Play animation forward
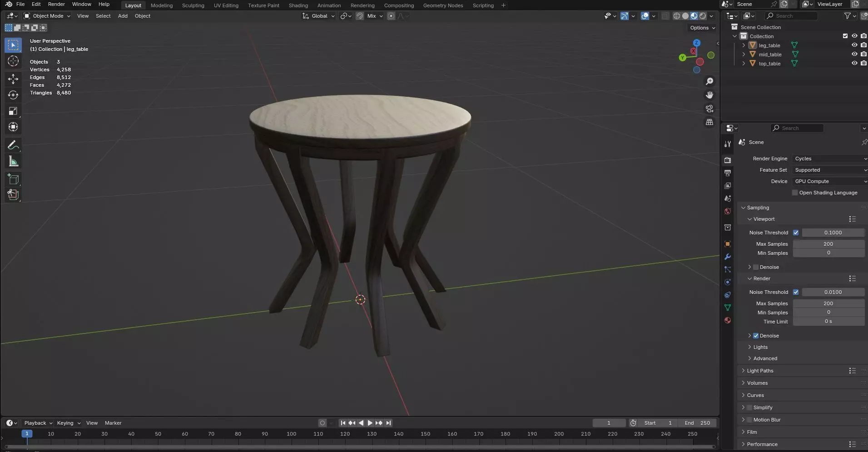The image size is (868, 452). (x=370, y=423)
